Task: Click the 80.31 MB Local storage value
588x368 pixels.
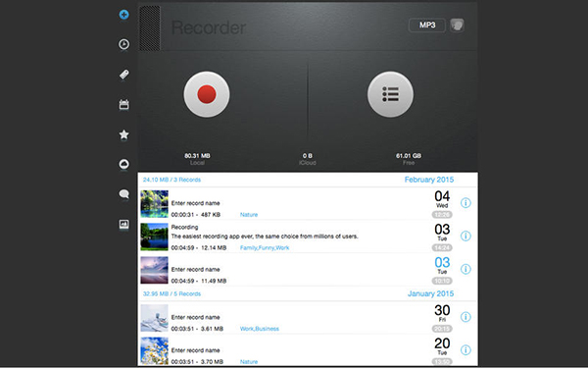Action: [x=197, y=155]
